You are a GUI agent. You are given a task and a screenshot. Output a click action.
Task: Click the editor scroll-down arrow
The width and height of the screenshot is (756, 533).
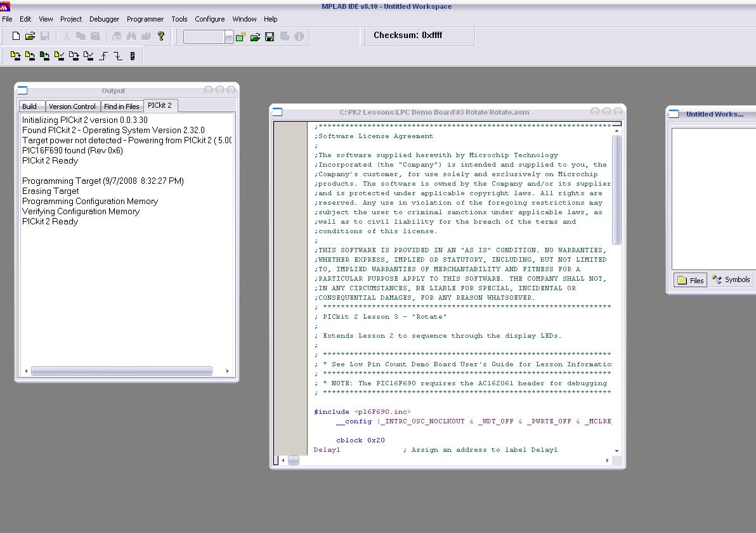[616, 451]
